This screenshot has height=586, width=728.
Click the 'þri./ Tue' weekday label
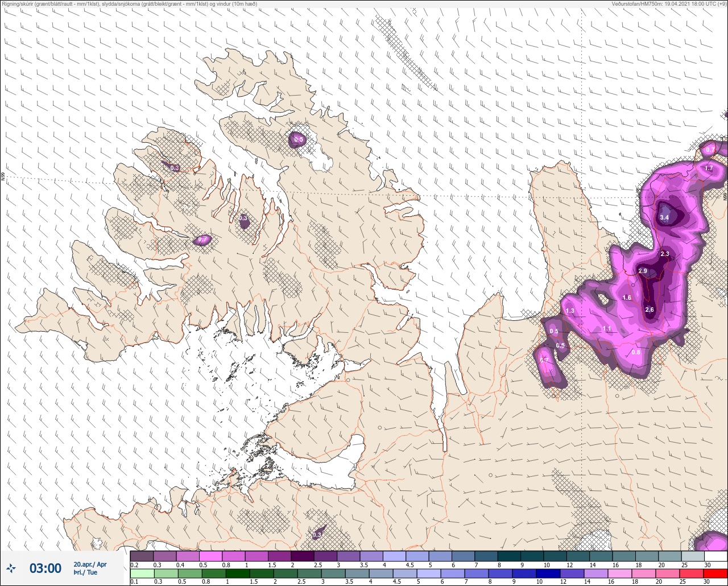85,572
